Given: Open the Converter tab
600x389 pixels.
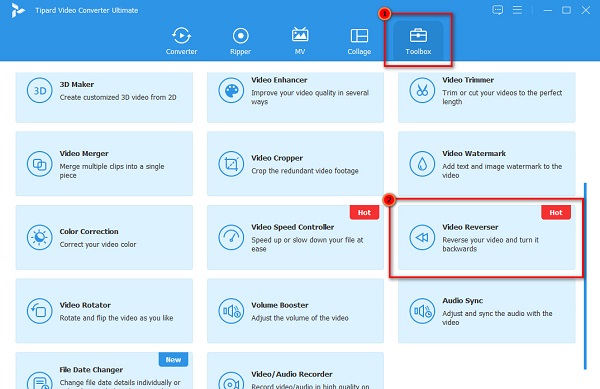Looking at the screenshot, I should point(181,41).
